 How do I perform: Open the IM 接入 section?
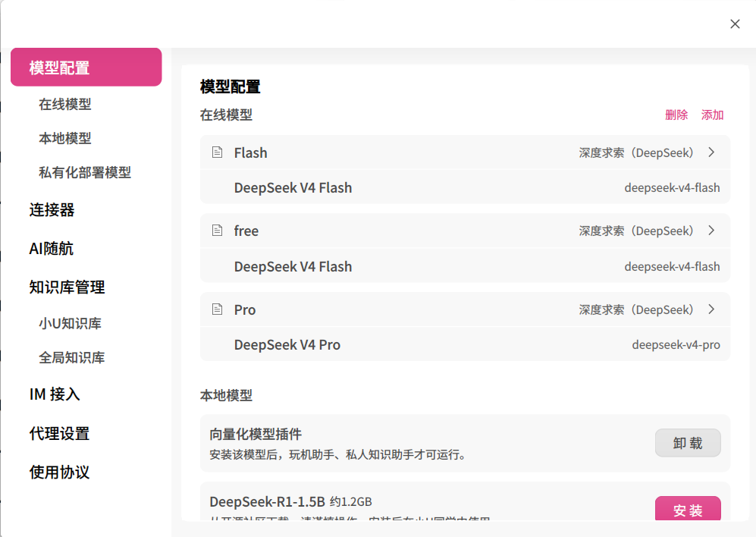[x=55, y=394]
